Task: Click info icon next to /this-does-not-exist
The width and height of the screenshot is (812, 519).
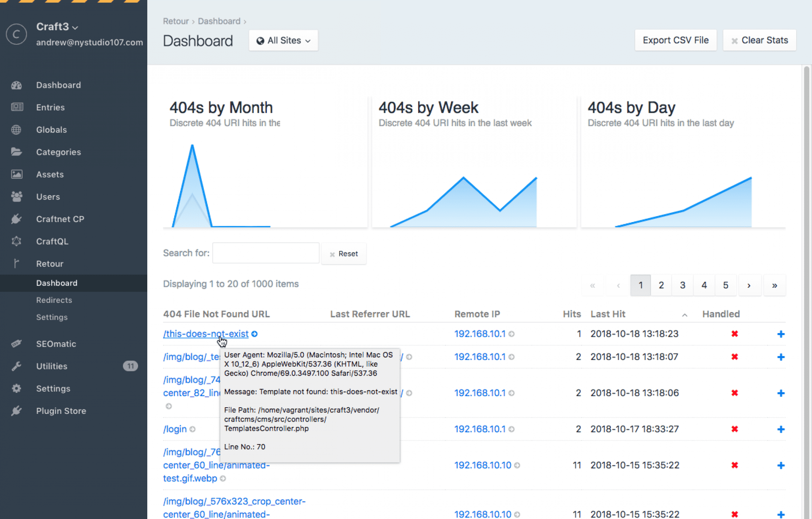Action: point(254,334)
